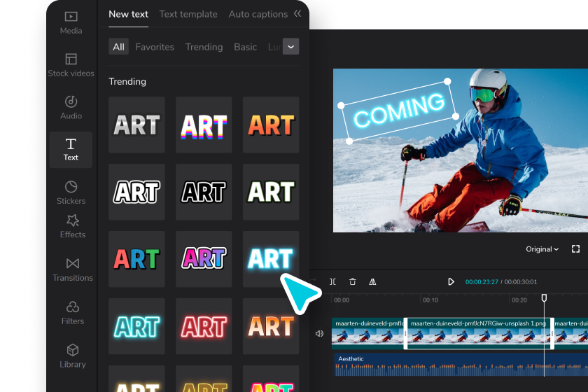588x392 pixels.
Task: Choose the silver gray ART text style
Action: coord(136,125)
